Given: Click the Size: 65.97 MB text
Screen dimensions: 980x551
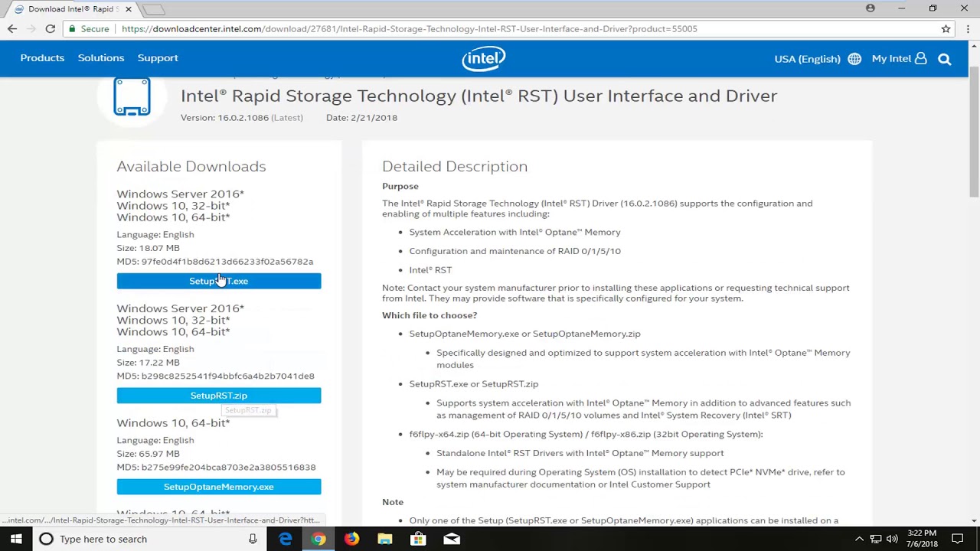Looking at the screenshot, I should click(x=149, y=454).
